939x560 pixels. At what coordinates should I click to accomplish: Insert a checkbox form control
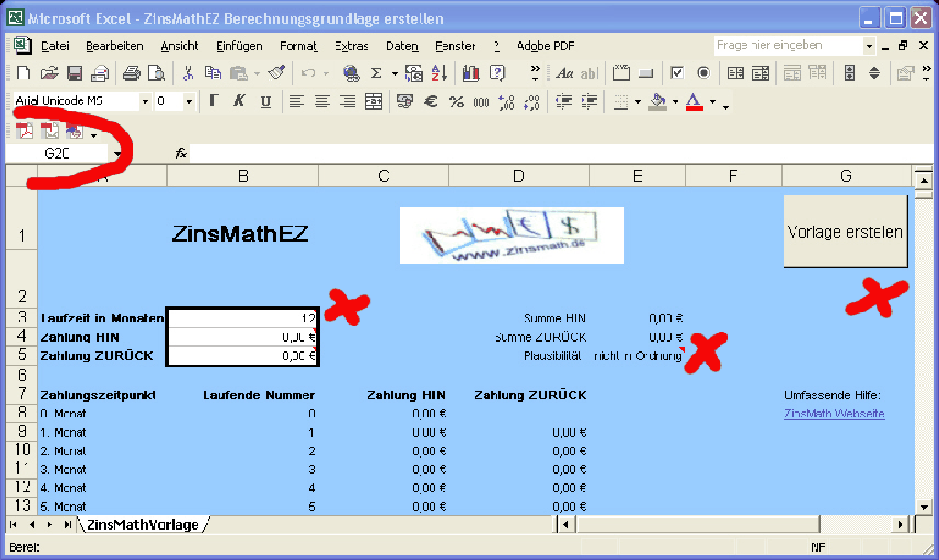[677, 73]
